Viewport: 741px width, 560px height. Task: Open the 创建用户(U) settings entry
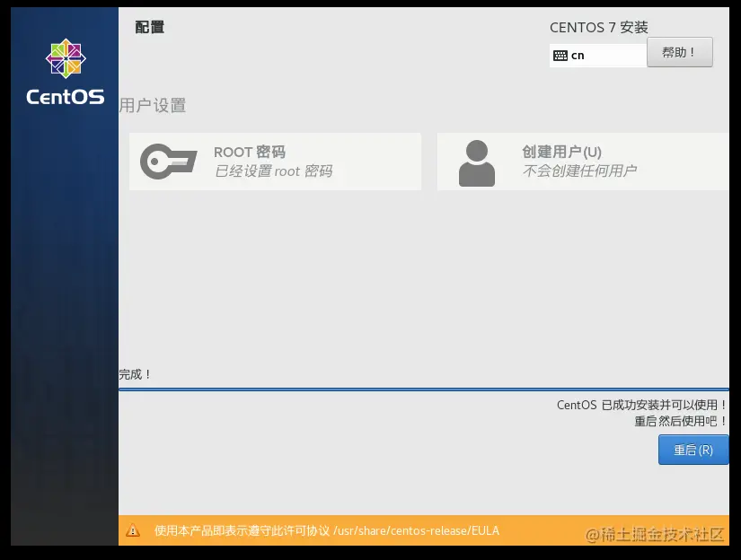point(583,162)
